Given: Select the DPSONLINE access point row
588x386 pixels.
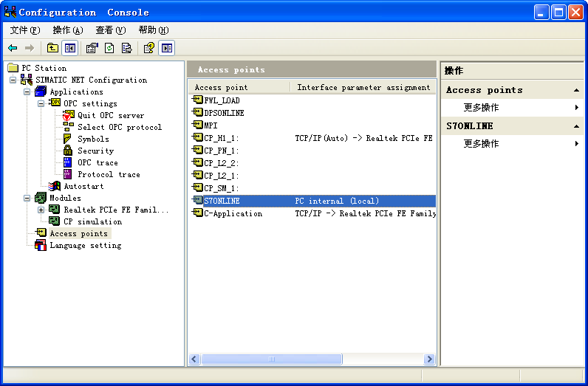Looking at the screenshot, I should click(x=312, y=113).
